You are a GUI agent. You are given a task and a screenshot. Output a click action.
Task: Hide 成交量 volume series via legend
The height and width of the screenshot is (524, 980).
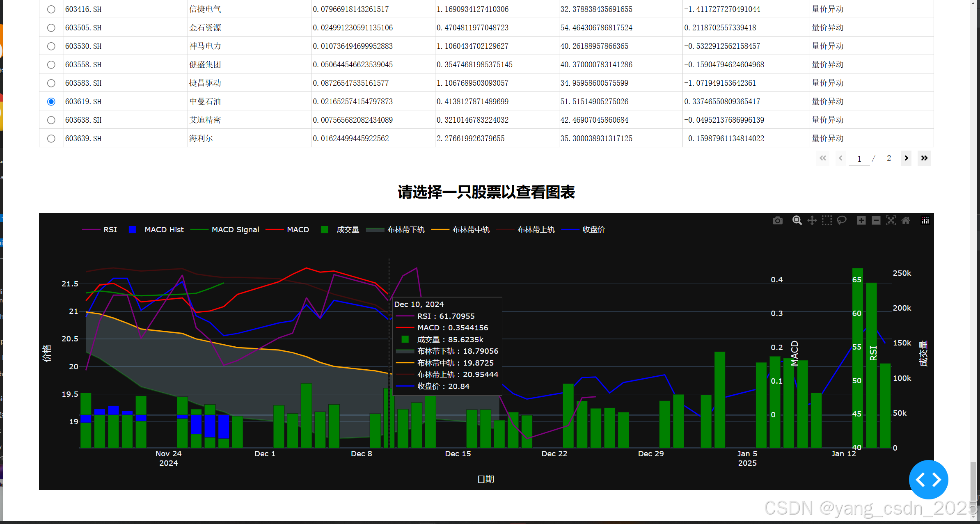click(x=347, y=229)
